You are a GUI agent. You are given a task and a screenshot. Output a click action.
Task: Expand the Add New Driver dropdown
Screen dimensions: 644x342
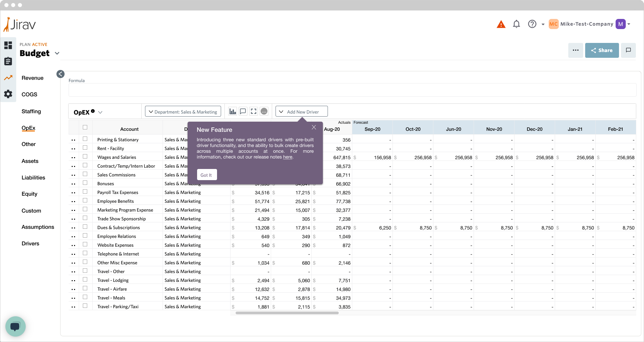tap(302, 112)
